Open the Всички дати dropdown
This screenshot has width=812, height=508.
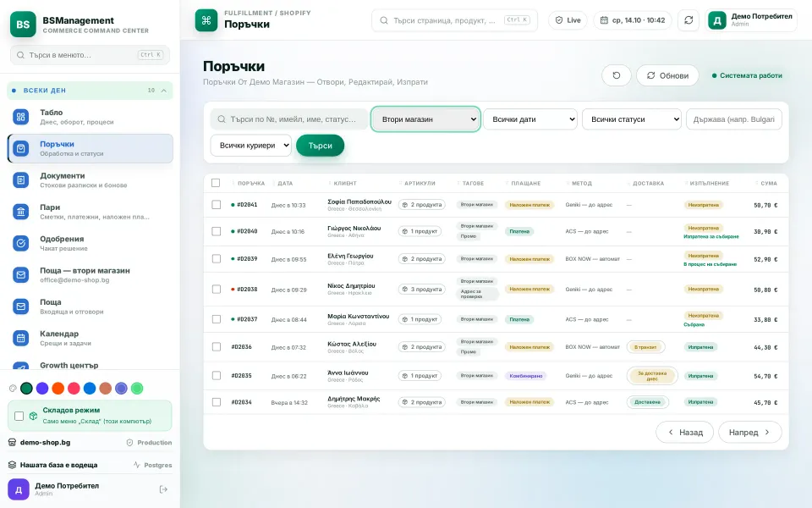tap(530, 119)
